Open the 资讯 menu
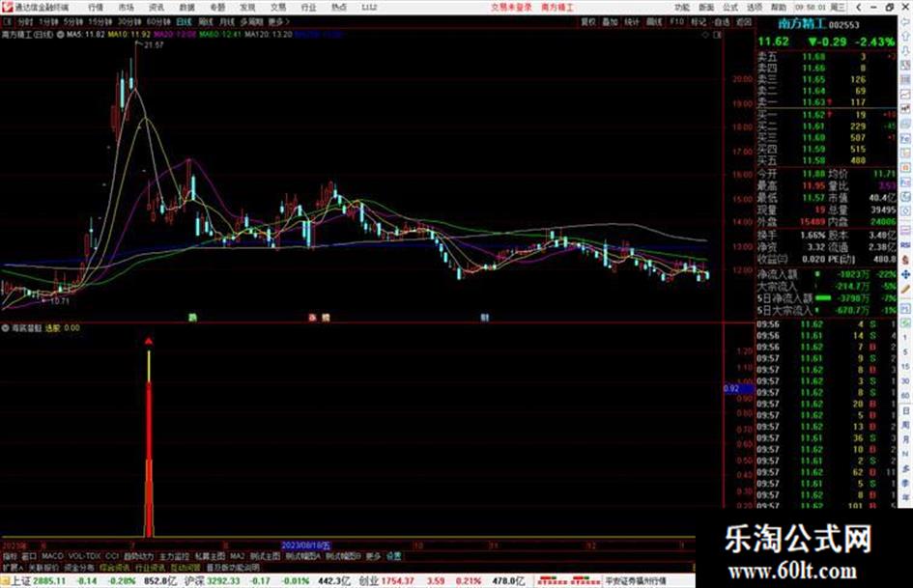Image resolution: width=913 pixels, height=588 pixels. coord(157,8)
